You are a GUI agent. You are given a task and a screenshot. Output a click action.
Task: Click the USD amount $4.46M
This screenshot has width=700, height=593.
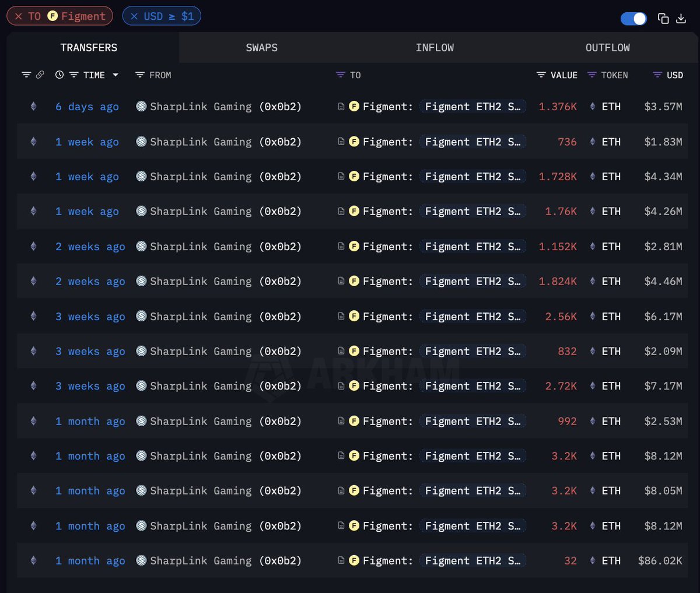(663, 281)
